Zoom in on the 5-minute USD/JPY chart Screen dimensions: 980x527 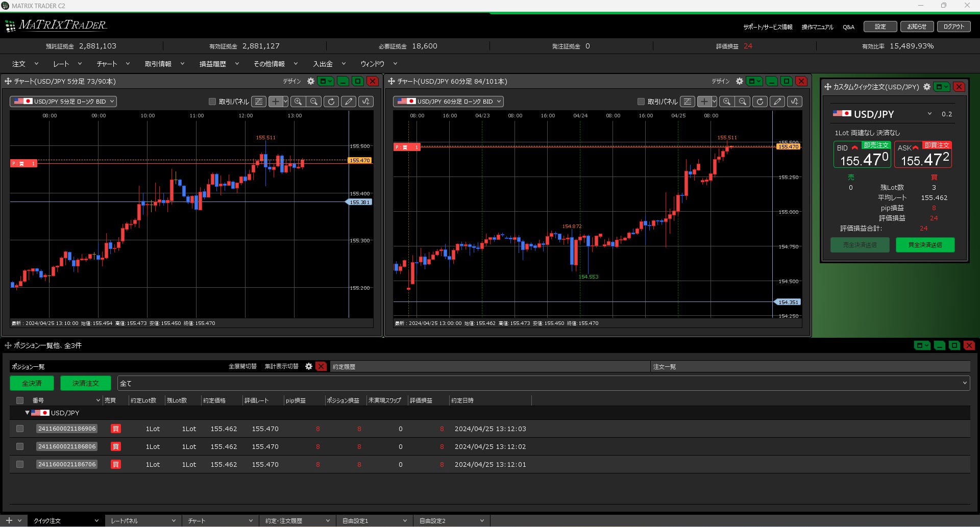point(298,102)
